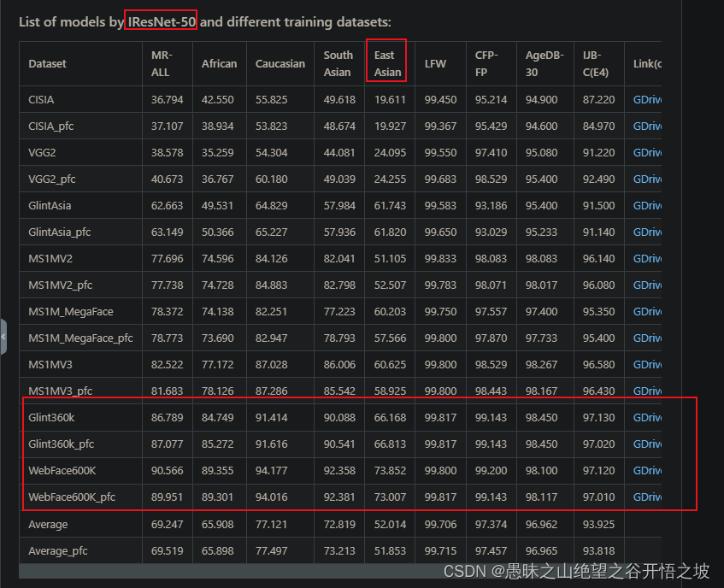
Task: Open the GDrive link for VGG2
Action: click(x=647, y=153)
